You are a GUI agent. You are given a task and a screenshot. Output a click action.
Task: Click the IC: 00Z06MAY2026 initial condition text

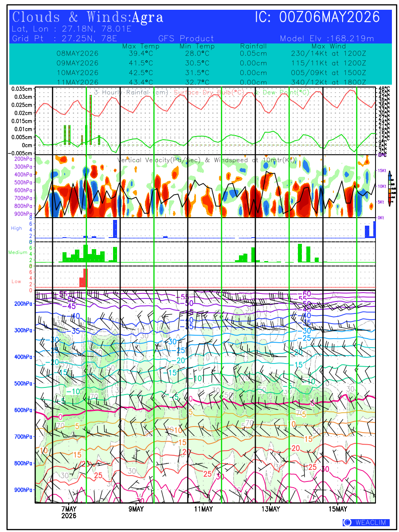coord(317,17)
